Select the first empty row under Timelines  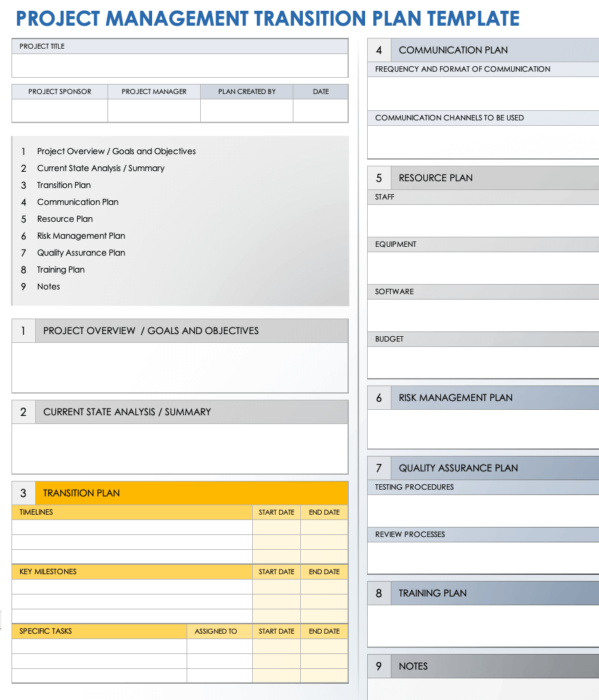(133, 527)
